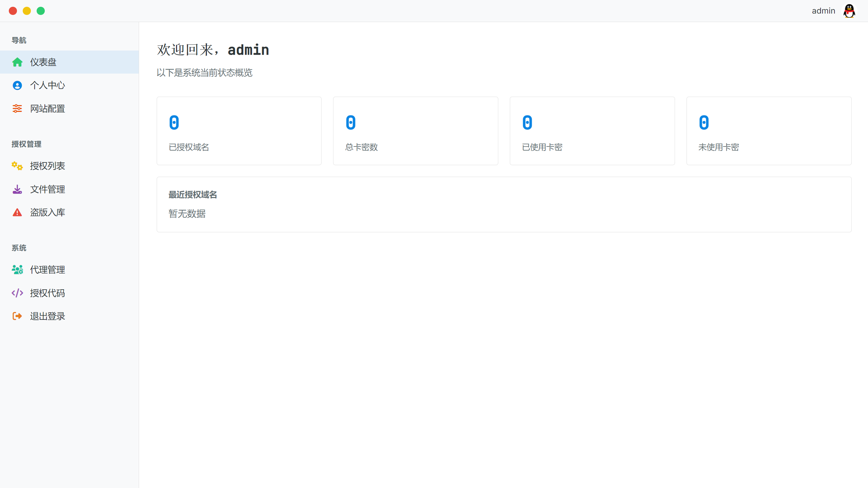Click the 暂无数据 placeholder text
The image size is (868, 488).
tap(187, 214)
